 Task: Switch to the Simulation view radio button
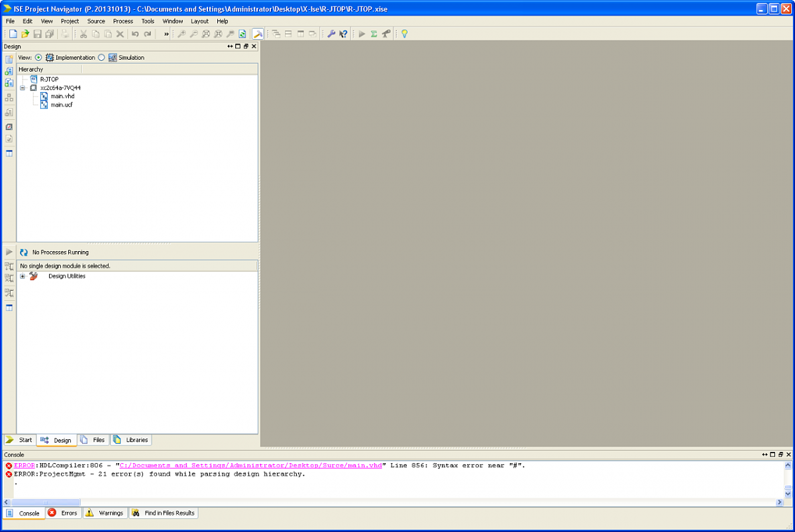pyautogui.click(x=102, y=57)
